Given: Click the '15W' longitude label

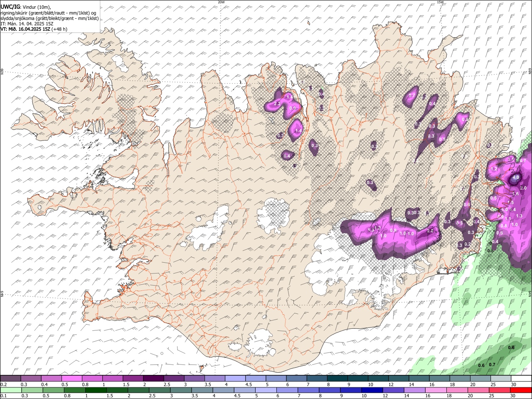Looking at the screenshot, I should tap(440, 2).
